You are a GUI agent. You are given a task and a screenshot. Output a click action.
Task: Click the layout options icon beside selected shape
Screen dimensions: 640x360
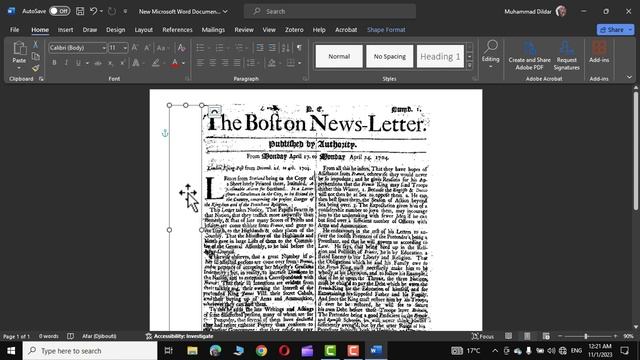point(215,111)
